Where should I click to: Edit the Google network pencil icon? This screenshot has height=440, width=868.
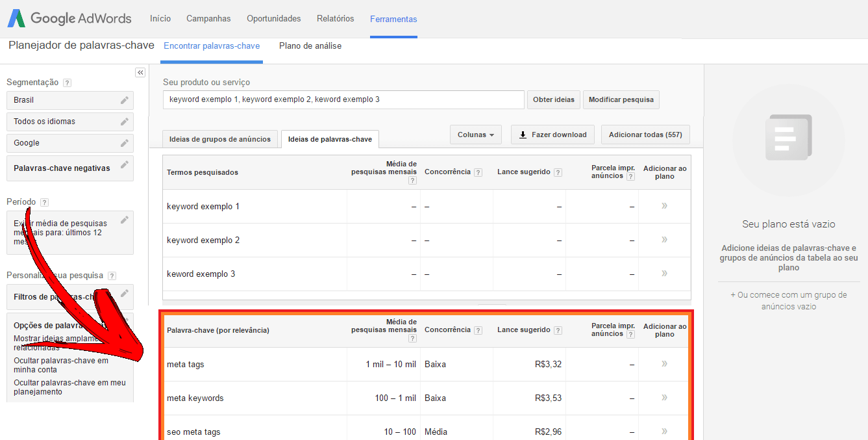pos(125,143)
